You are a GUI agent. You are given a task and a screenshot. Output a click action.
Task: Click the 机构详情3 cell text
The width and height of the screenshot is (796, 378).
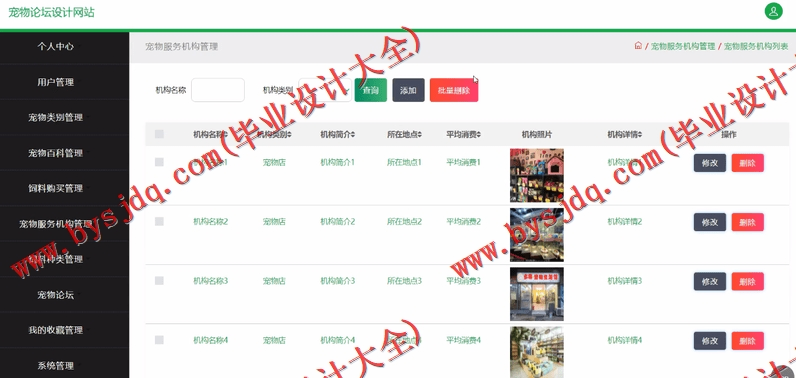click(625, 281)
